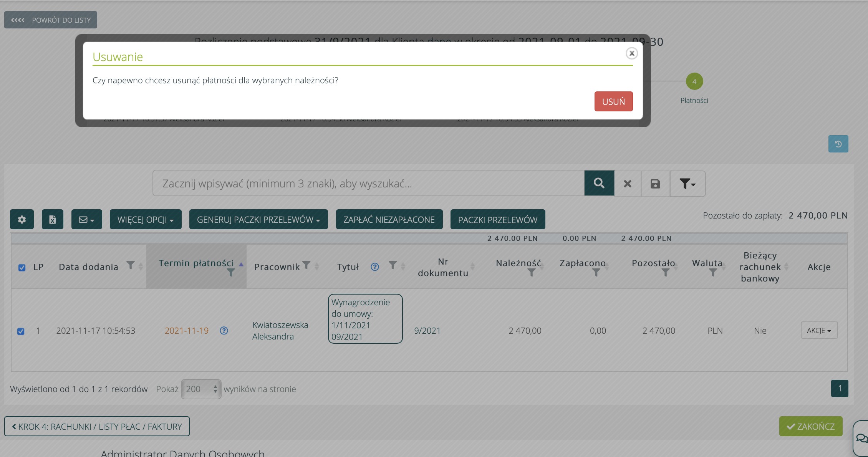The image size is (868, 457).
Task: Click the search text input field
Action: 368,184
